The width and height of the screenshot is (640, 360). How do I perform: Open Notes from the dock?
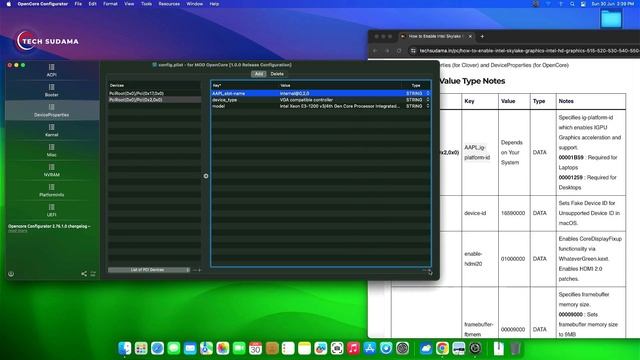tap(304, 348)
